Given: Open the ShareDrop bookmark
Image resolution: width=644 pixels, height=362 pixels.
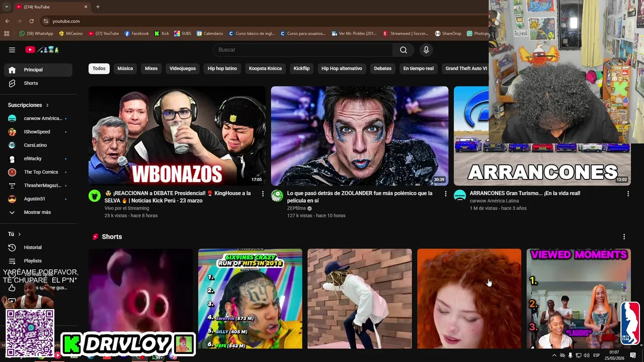Looking at the screenshot, I should pos(448,34).
